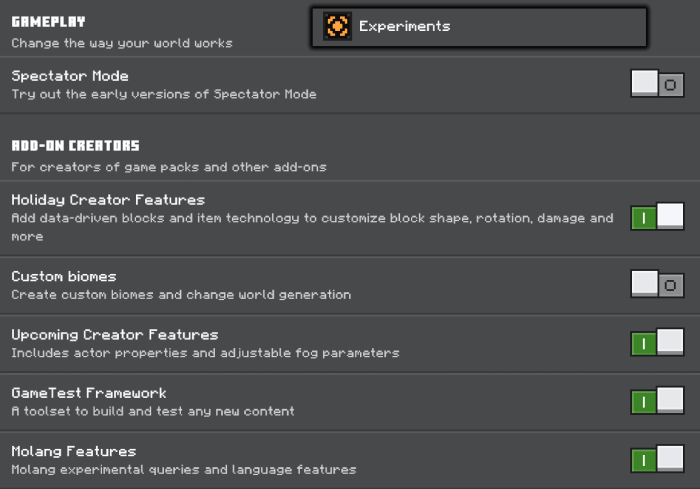Image resolution: width=700 pixels, height=489 pixels.
Task: Disable the Molang Features switch
Action: tap(657, 460)
